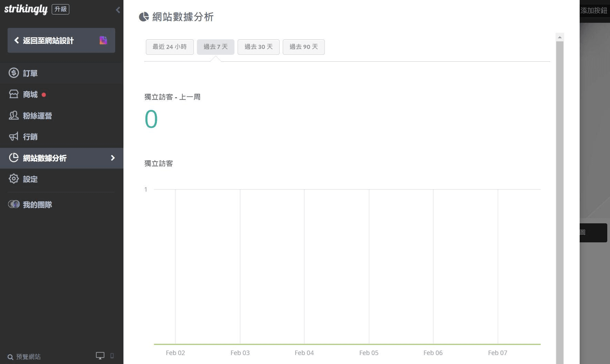Select the 最近 24 小時 tab
The width and height of the screenshot is (610, 364).
coord(170,47)
